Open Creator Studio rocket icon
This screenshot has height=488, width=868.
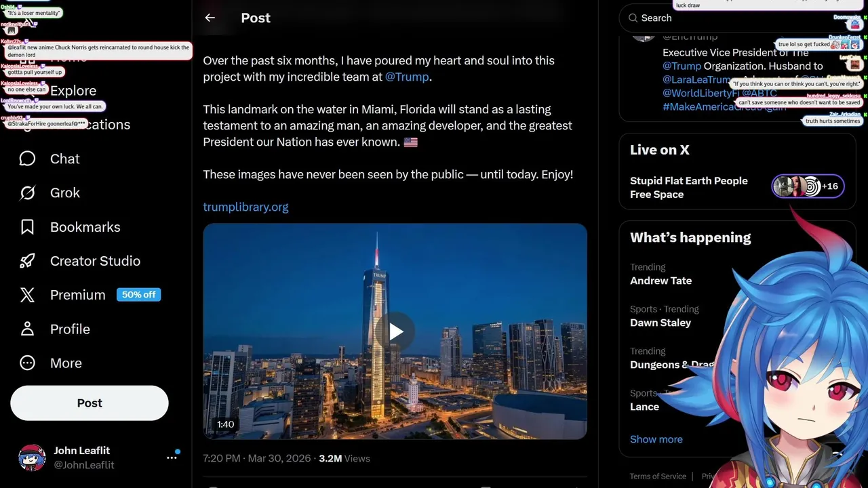point(27,261)
